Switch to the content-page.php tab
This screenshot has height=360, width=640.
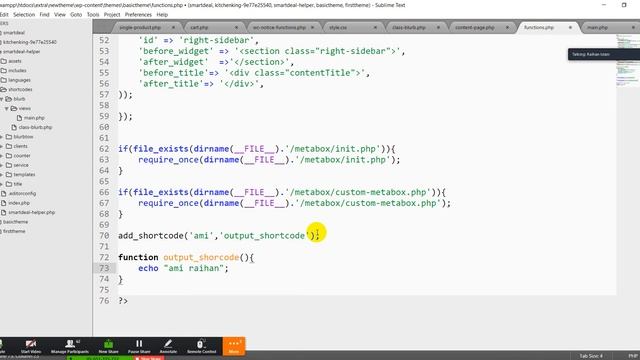475,27
